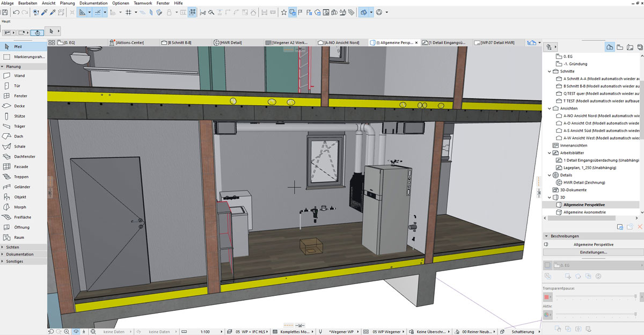
Task: Select the Treppen (stair) tool
Action: pos(24,177)
